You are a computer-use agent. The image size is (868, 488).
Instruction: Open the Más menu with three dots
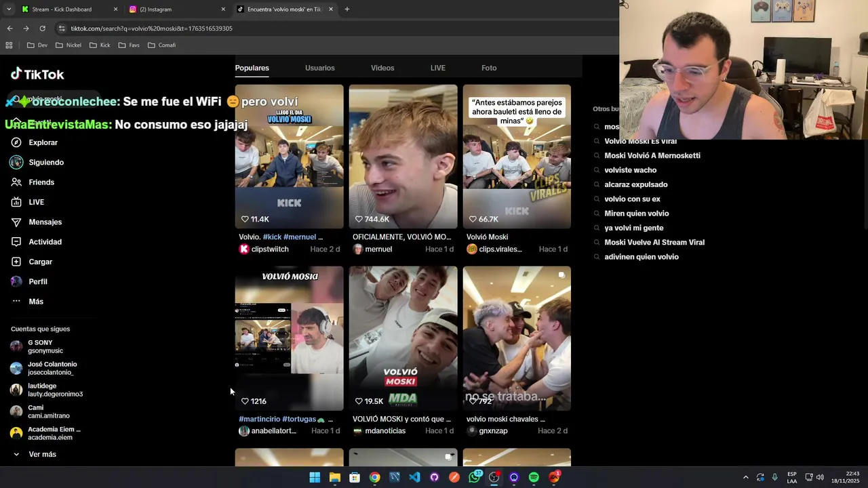pos(27,302)
